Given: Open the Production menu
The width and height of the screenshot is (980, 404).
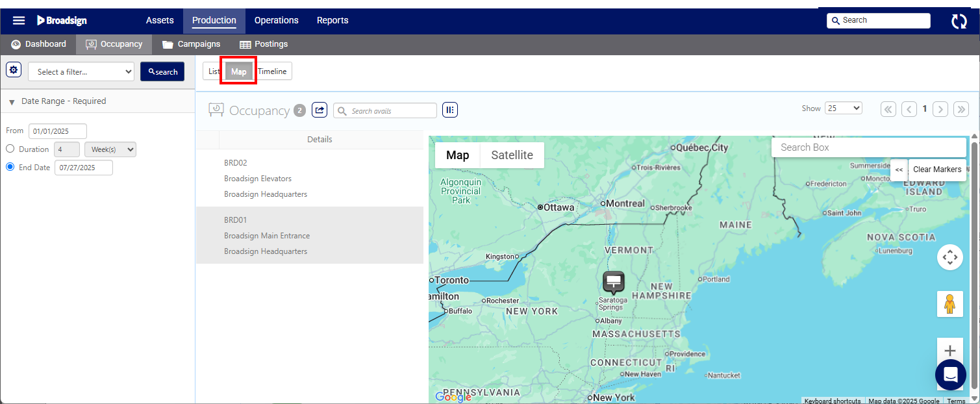Looking at the screenshot, I should 214,20.
